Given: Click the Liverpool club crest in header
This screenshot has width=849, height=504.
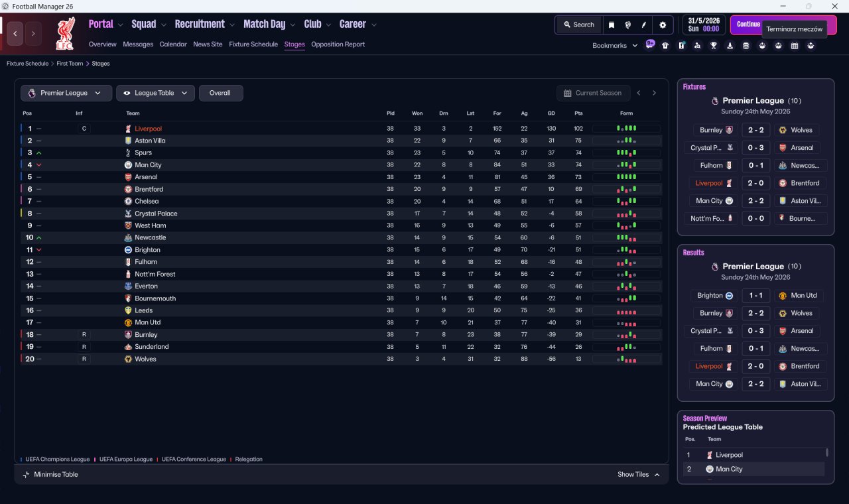Looking at the screenshot, I should [x=65, y=34].
